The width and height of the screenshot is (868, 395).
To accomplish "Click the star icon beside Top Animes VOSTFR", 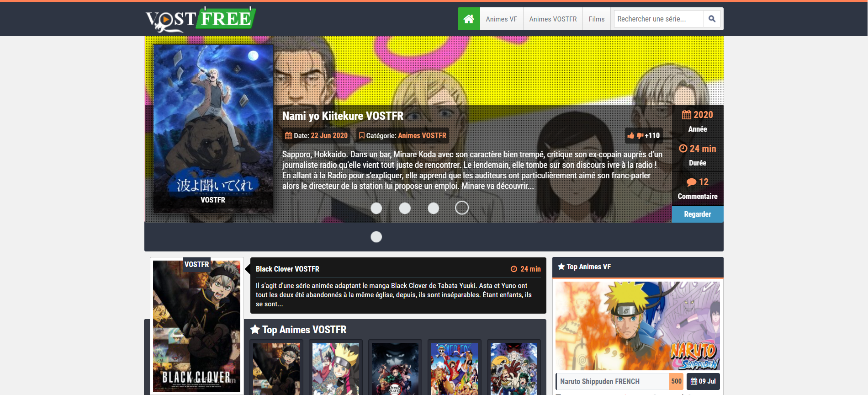I will click(x=255, y=330).
